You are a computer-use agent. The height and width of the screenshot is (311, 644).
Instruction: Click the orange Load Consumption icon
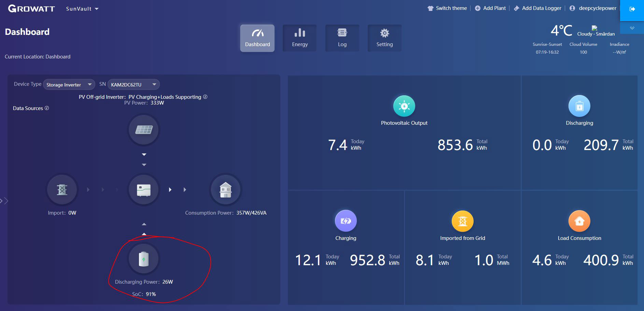579,221
